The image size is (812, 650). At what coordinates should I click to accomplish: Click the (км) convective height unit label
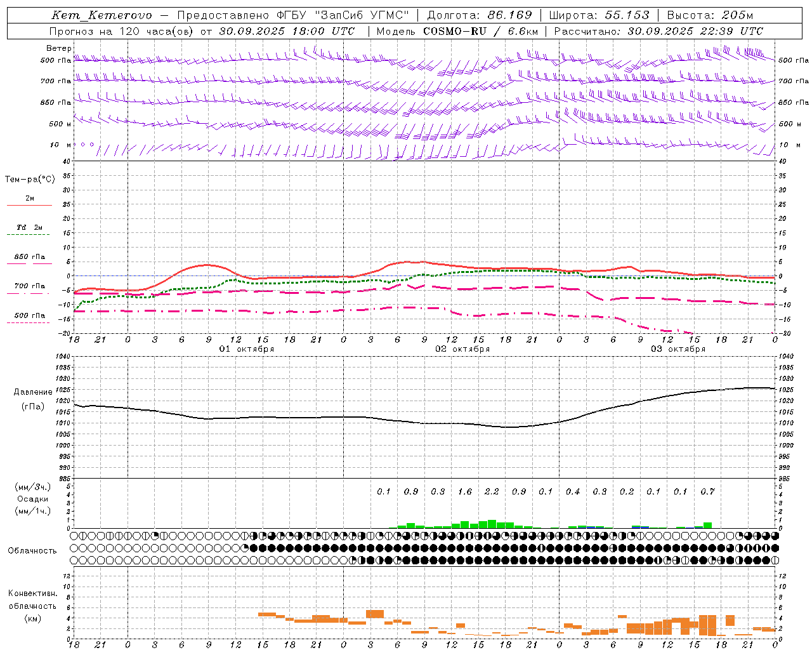click(x=32, y=618)
